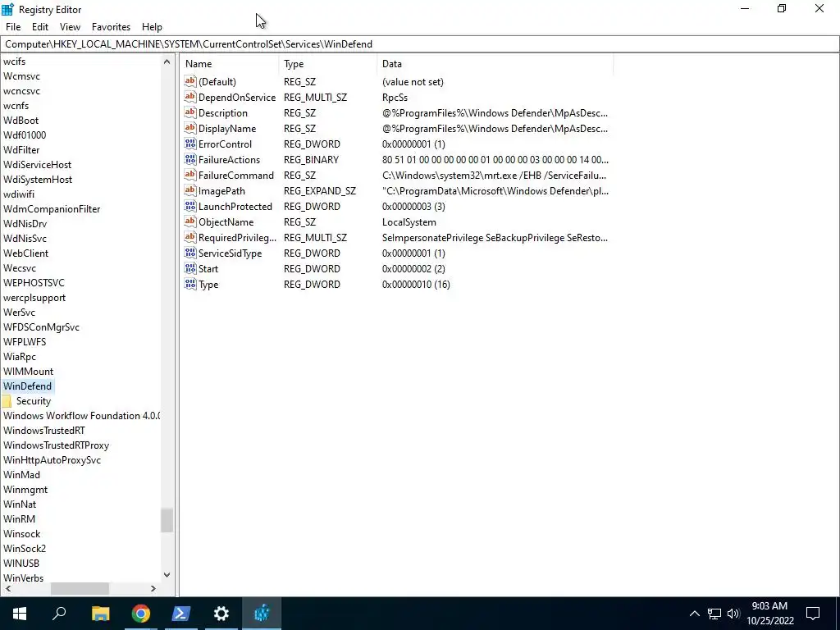The height and width of the screenshot is (630, 840).
Task: Open the Edit menu
Action: [40, 27]
